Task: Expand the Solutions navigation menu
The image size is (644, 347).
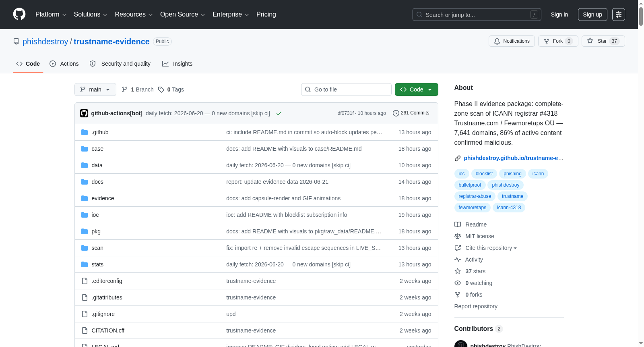Action: pos(91,15)
